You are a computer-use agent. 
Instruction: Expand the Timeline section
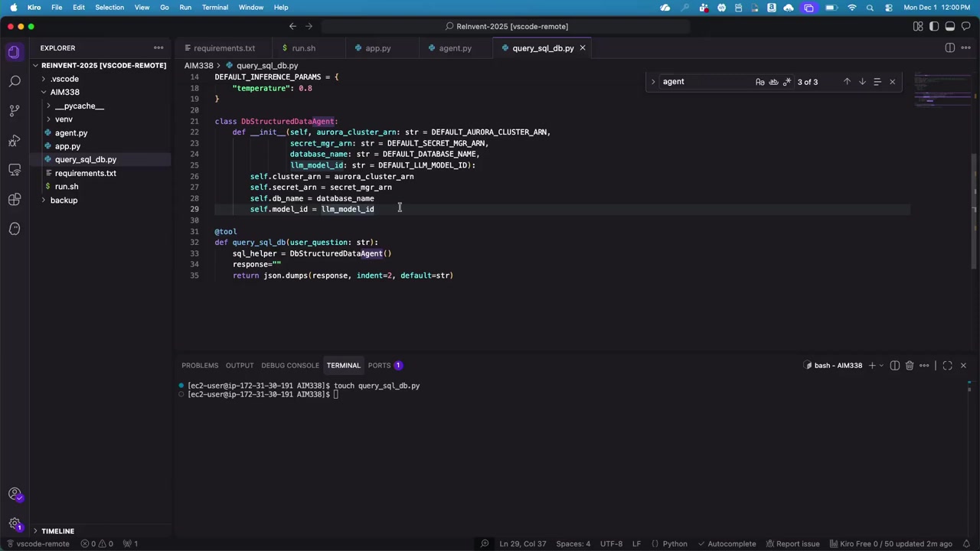pos(57,531)
